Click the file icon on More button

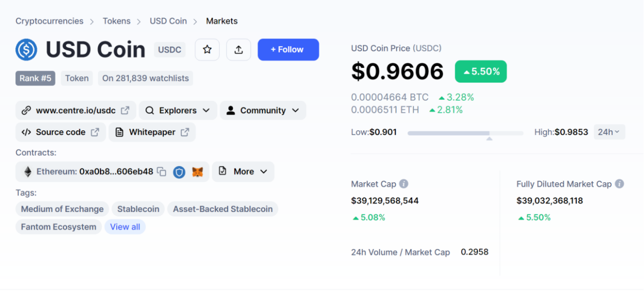(x=223, y=171)
